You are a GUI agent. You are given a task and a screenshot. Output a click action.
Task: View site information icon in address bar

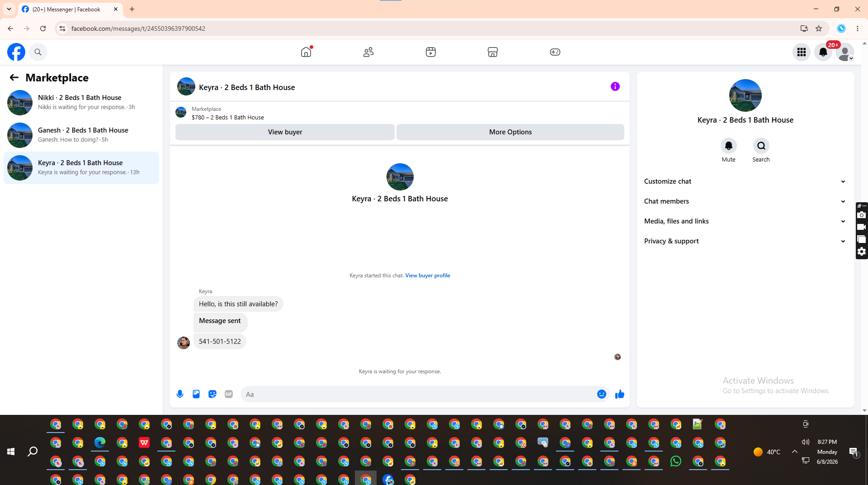62,29
